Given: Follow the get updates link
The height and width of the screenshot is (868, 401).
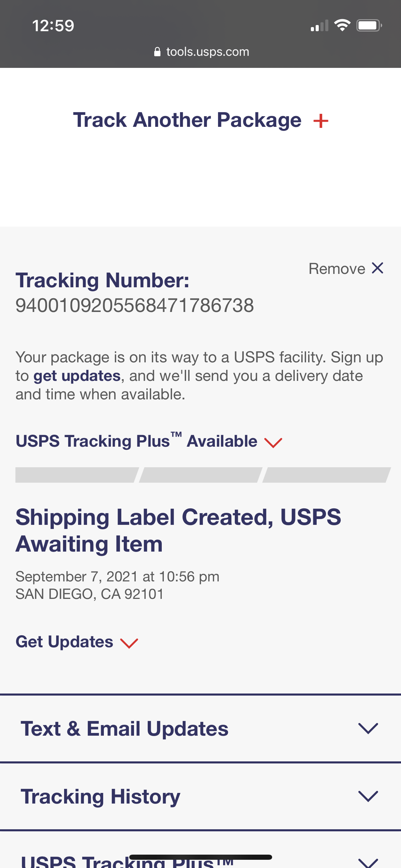Looking at the screenshot, I should coord(77,376).
